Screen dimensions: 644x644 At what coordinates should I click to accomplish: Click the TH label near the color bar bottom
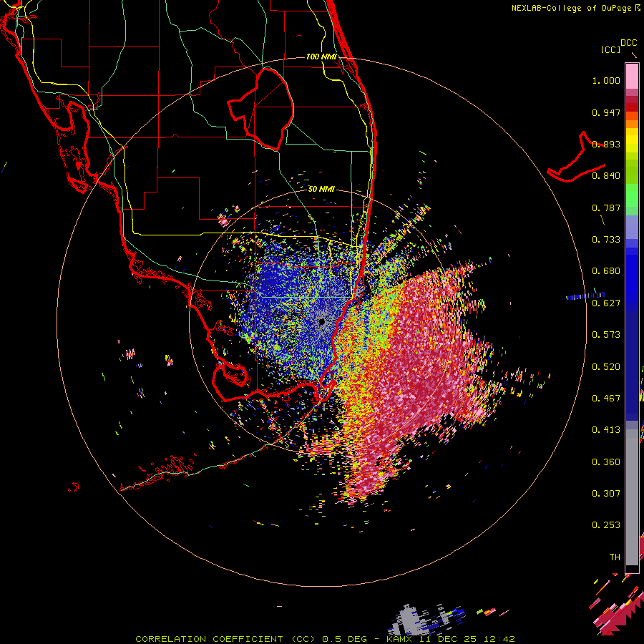pos(615,557)
